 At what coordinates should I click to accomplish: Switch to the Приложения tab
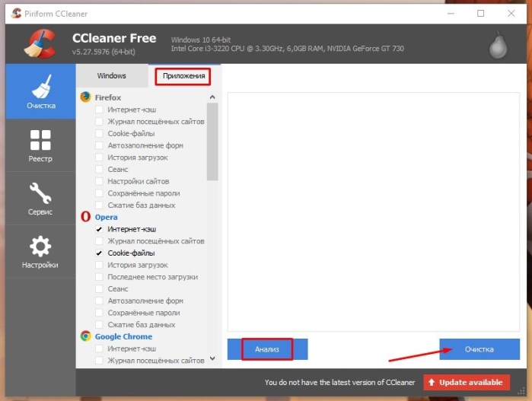tap(183, 76)
